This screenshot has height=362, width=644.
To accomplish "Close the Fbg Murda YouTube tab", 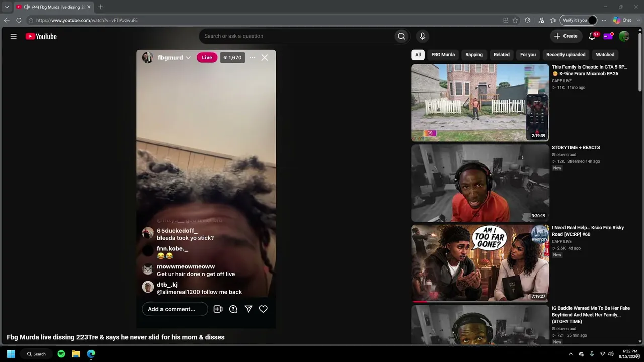I will 89,7.
